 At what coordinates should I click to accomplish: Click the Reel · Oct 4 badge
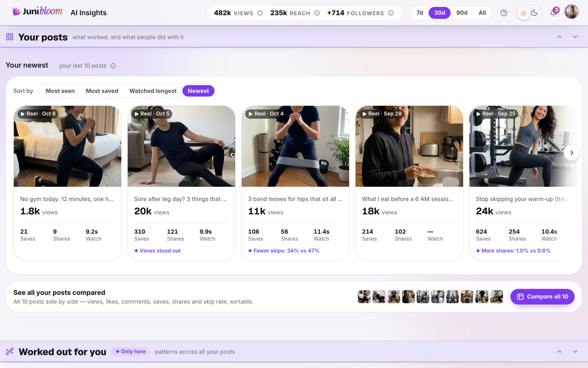pos(266,114)
